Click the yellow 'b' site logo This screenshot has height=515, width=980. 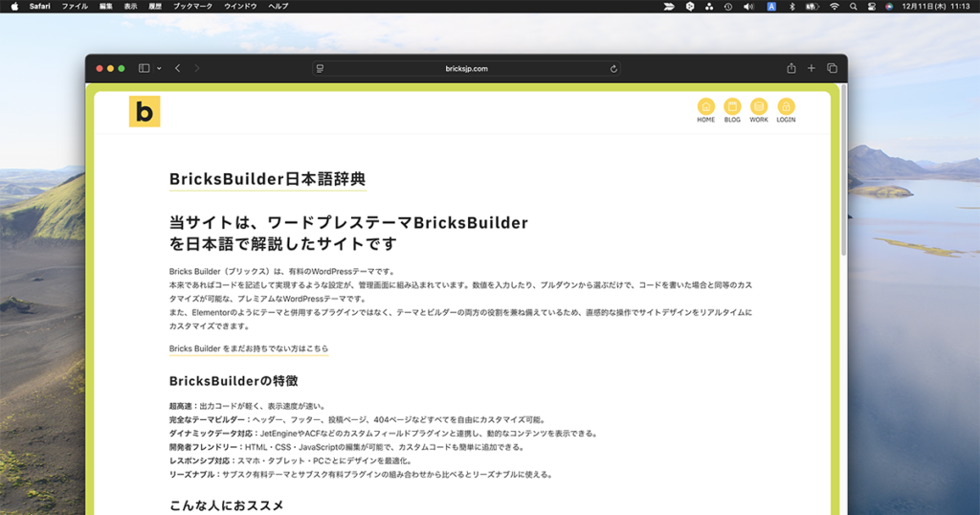(145, 112)
